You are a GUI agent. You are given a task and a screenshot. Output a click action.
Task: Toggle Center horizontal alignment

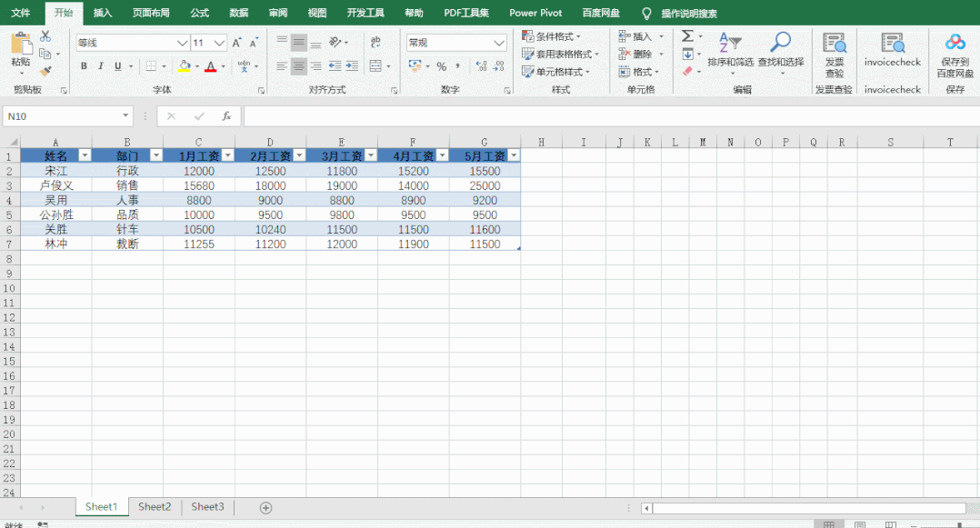coord(299,66)
